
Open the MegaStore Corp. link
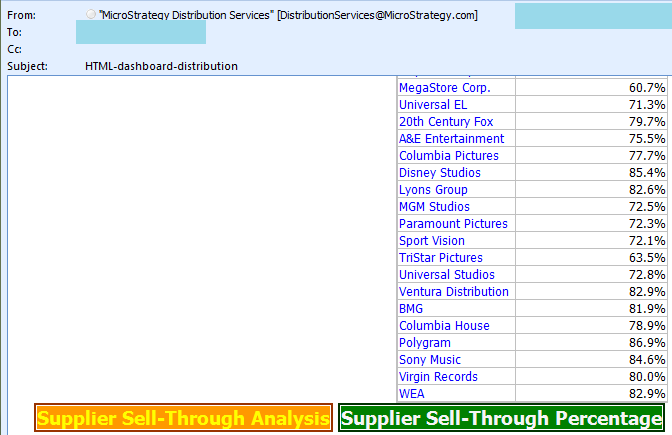(444, 88)
